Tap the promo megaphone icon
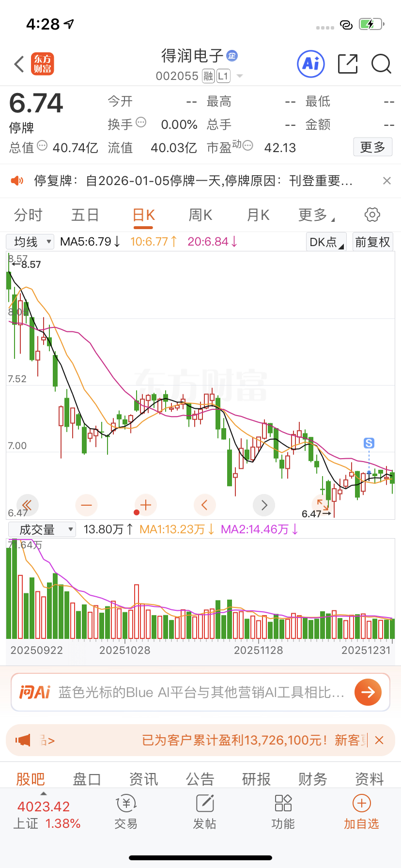 click(x=23, y=740)
